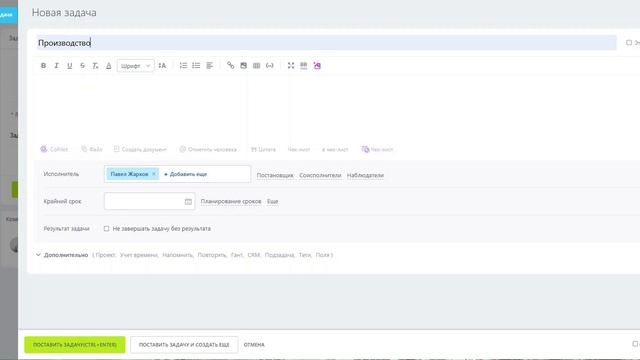Toggle the checkbox at bottom right of the footer
The height and width of the screenshot is (360, 640).
[635, 344]
